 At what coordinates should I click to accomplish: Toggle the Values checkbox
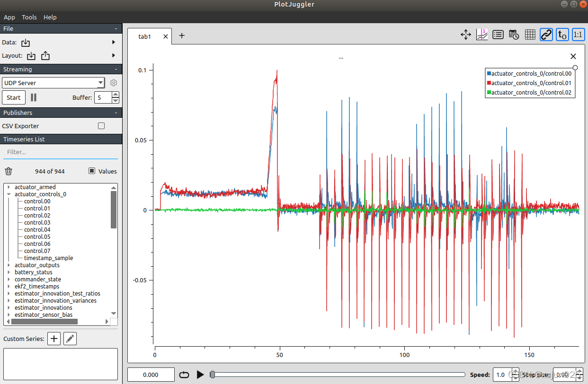click(92, 171)
